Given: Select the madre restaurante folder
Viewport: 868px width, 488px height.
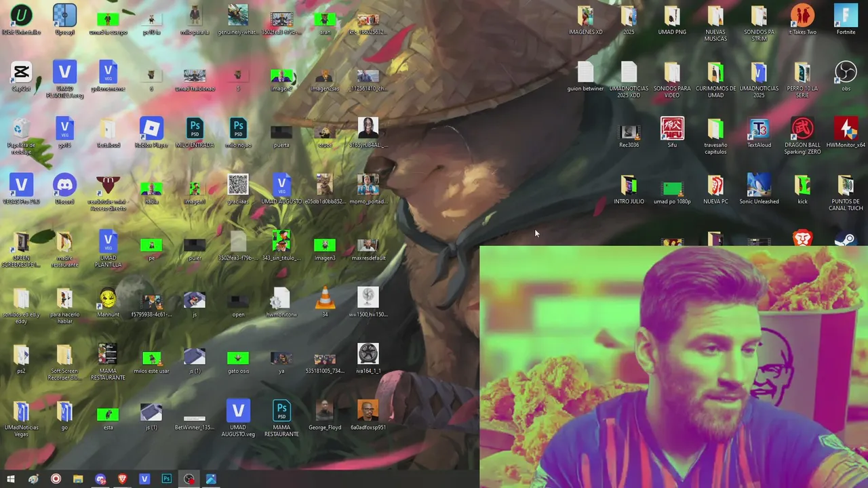Looking at the screenshot, I should [x=64, y=249].
